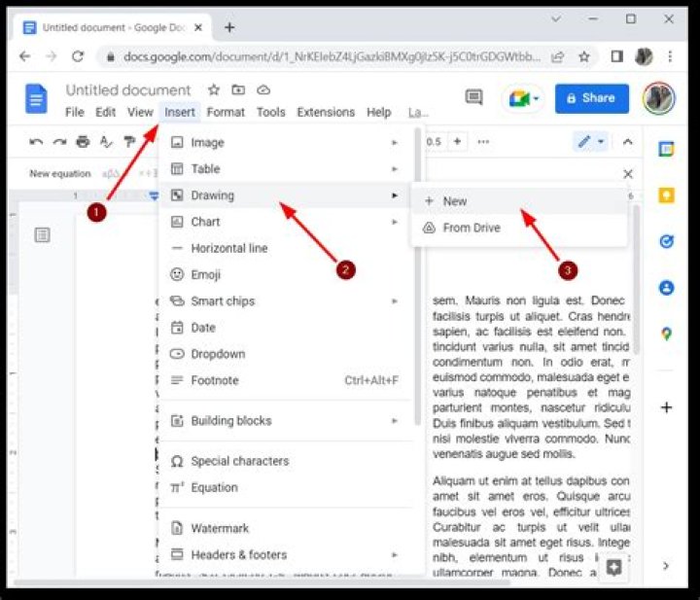Image resolution: width=700 pixels, height=600 pixels.
Task: Start a Google Meet call
Action: point(523,98)
